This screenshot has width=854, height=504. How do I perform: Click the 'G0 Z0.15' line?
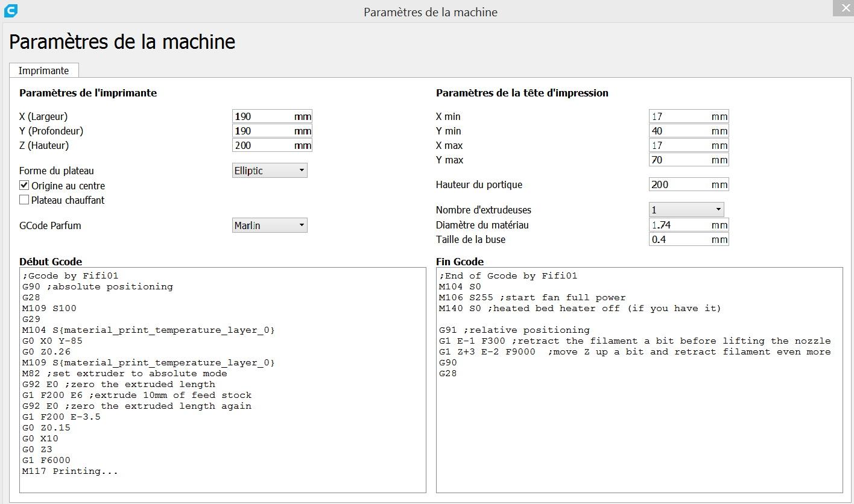pyautogui.click(x=46, y=428)
